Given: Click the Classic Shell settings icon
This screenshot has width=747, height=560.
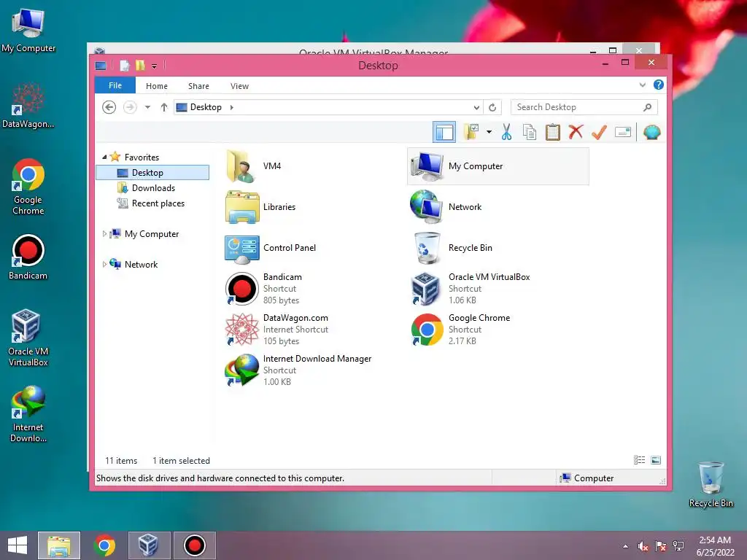Looking at the screenshot, I should pyautogui.click(x=651, y=132).
